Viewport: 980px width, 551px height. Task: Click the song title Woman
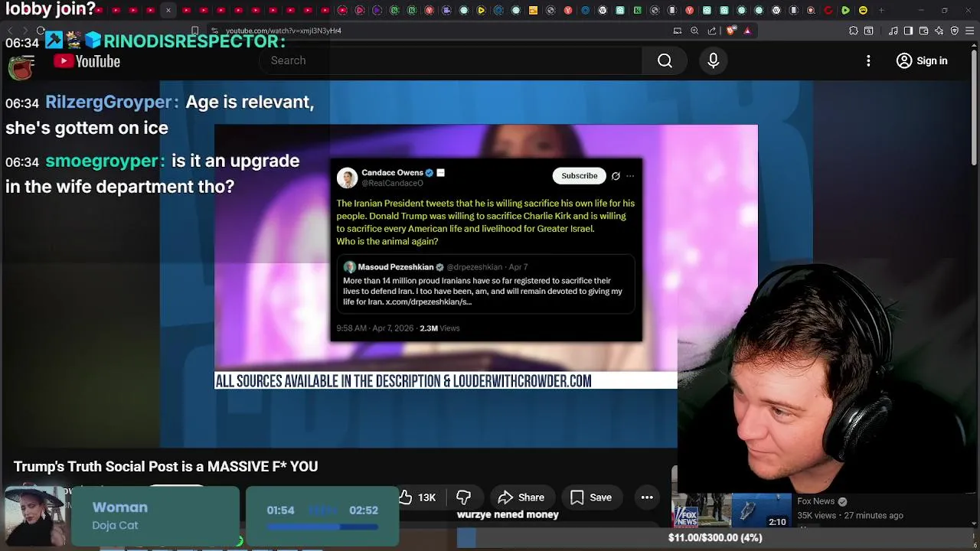[x=119, y=507]
